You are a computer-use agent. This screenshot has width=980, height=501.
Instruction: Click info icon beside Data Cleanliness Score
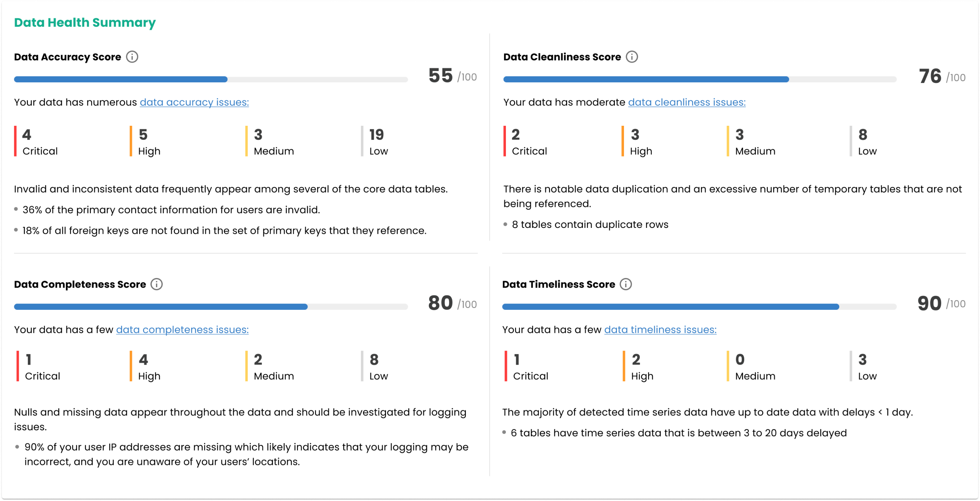pyautogui.click(x=632, y=57)
